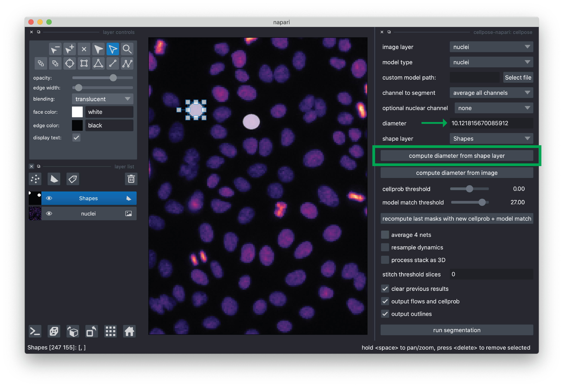Hide the Shapes layer with eye icon
Viewport: 564px width, 392px height.
pyautogui.click(x=49, y=198)
